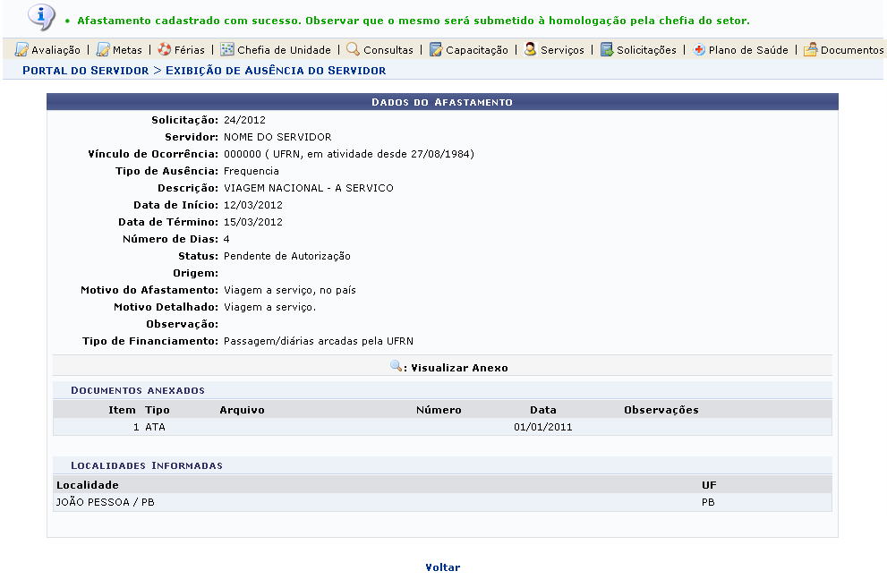The width and height of the screenshot is (887, 588).
Task: Click solicitation number 24/2012
Action: tap(244, 120)
